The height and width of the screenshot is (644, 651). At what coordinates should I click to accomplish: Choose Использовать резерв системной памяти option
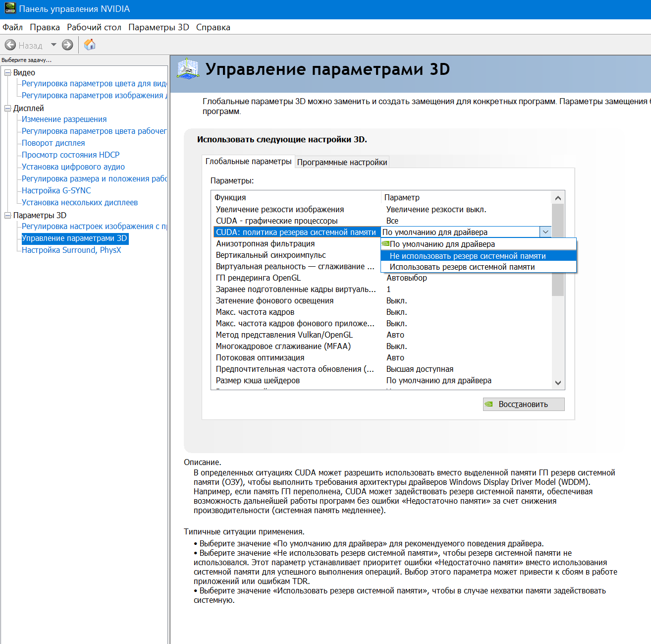click(479, 267)
